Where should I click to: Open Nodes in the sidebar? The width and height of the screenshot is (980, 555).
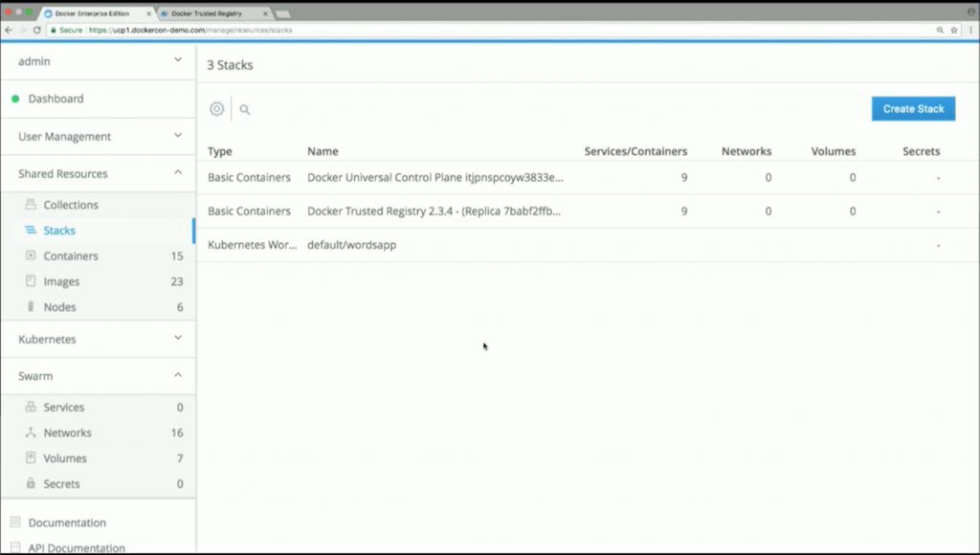[x=59, y=307]
